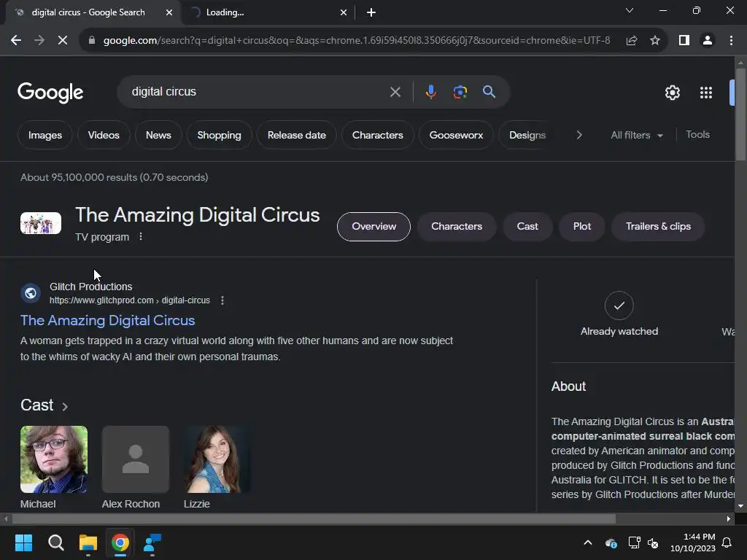The width and height of the screenshot is (747, 560).
Task: Open Alex Rochon cast placeholder
Action: [x=135, y=459]
